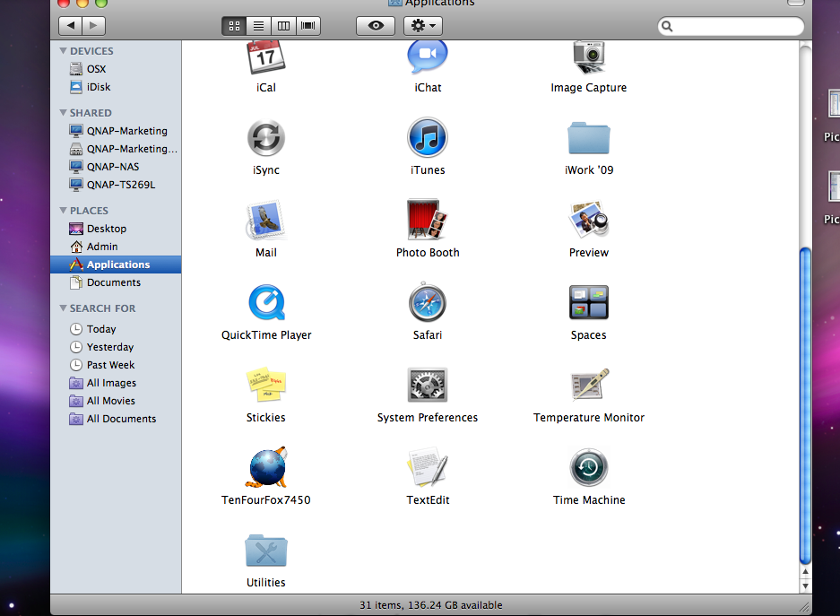Screen dimensions: 840x616
Task: Collapse the DEVICES sidebar section
Action: [x=64, y=51]
